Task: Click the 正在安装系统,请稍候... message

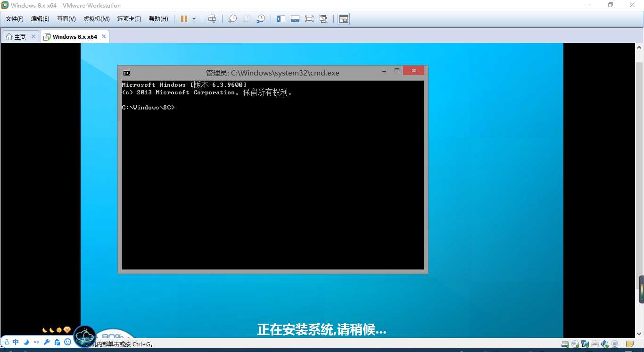Action: click(x=322, y=329)
